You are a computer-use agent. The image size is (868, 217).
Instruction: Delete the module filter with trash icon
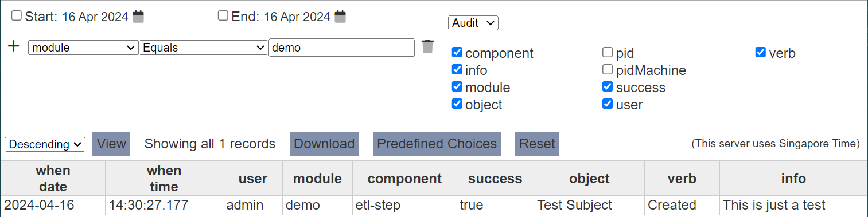click(427, 46)
